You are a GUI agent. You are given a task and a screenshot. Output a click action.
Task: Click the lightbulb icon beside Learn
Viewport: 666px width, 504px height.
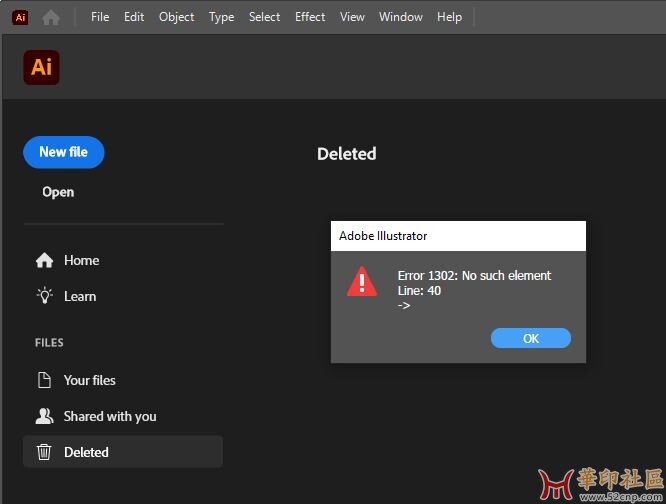(x=45, y=296)
